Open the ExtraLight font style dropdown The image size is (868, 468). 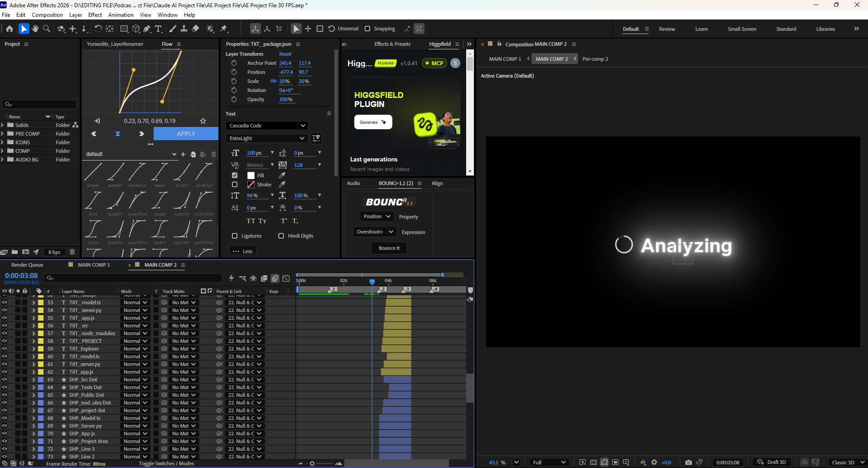click(x=267, y=138)
